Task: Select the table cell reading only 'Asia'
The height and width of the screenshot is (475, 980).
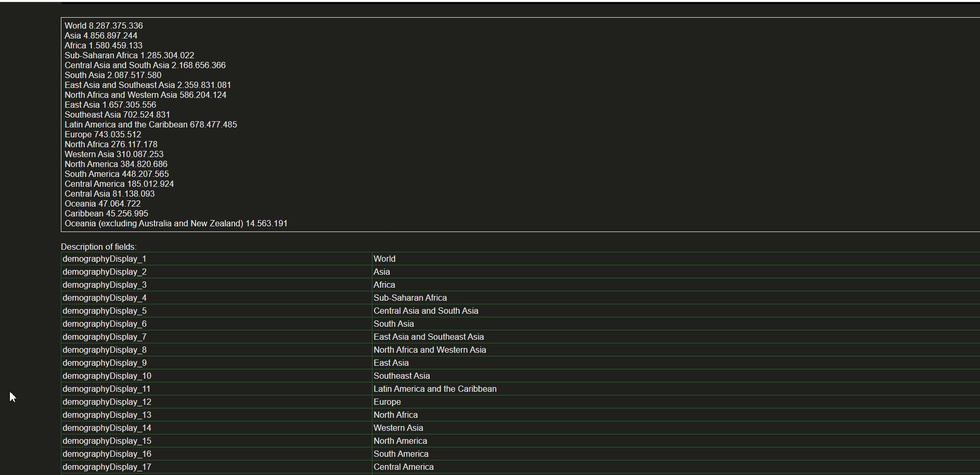Action: [676, 272]
